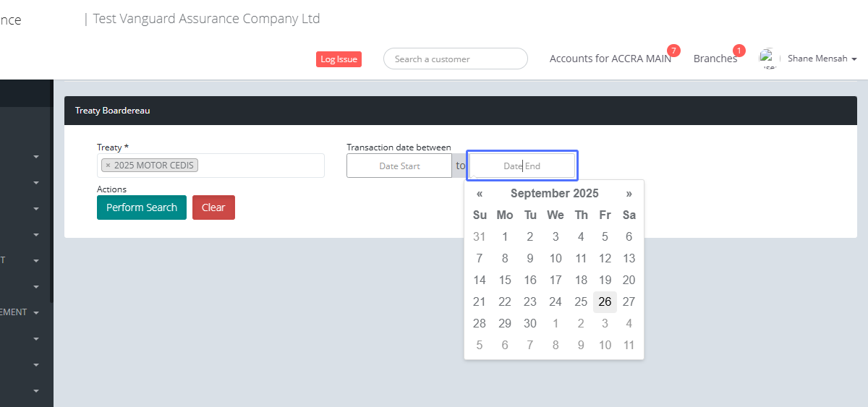Click the user avatar image
Screen dimensions: 868x407
pyautogui.click(x=767, y=58)
